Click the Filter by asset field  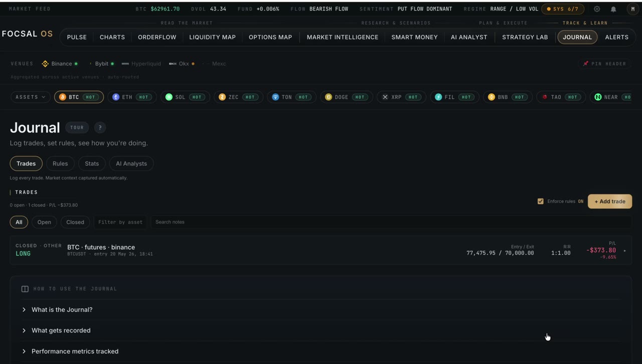(120, 222)
